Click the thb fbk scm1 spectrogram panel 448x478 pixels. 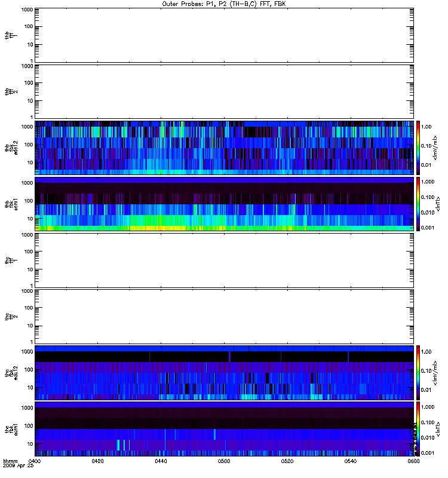224,204
